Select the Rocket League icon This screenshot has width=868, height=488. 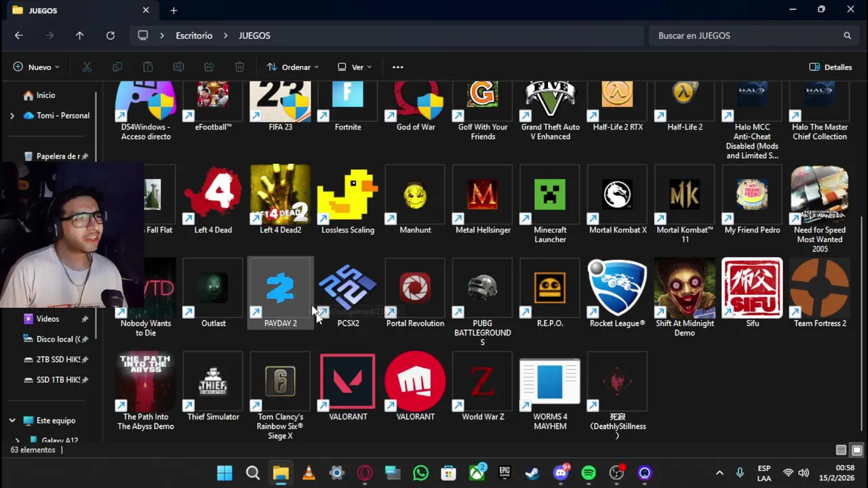click(617, 288)
